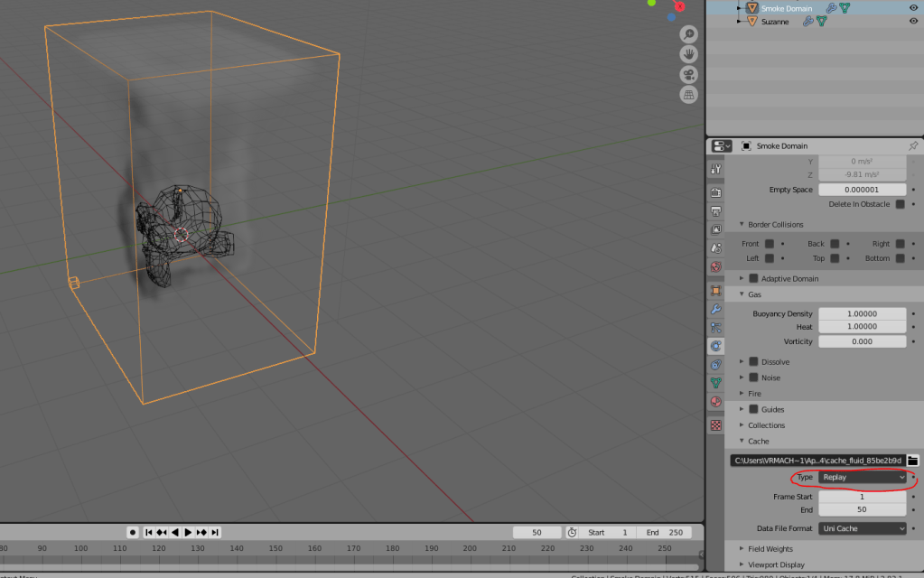The image size is (924, 578).
Task: Open Data File Format Uni Cache dropdown
Action: 863,528
